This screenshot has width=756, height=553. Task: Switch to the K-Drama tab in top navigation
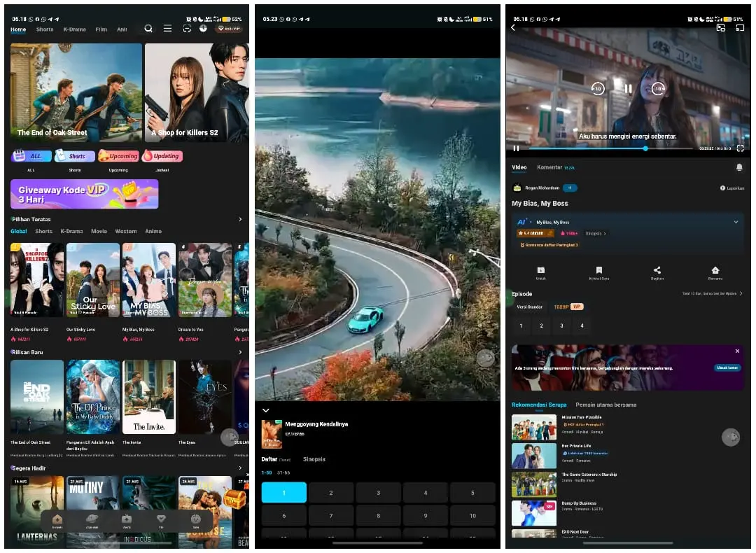coord(75,29)
